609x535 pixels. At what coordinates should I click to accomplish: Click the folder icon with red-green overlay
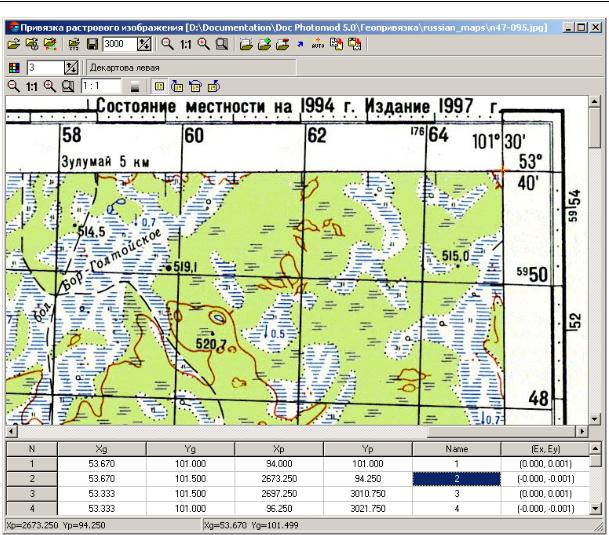50,44
